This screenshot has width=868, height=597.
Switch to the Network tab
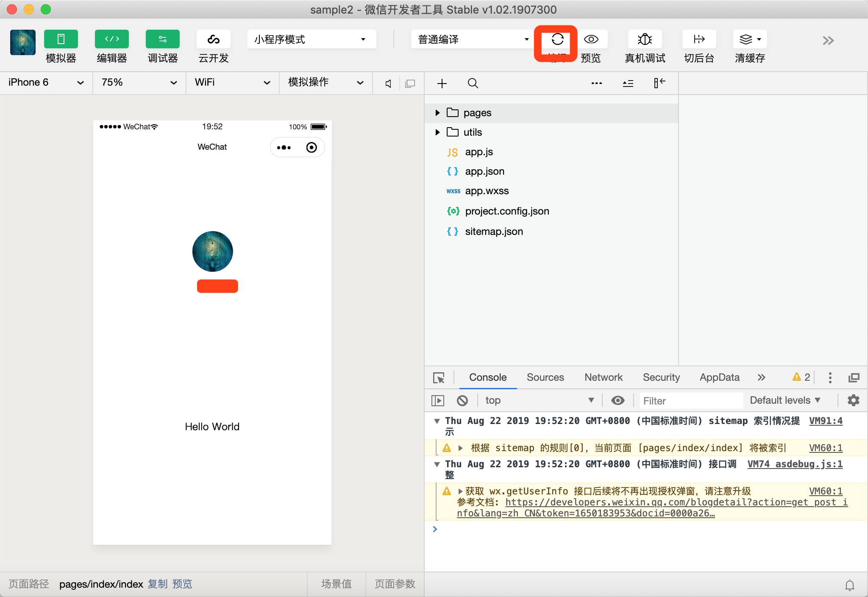point(604,377)
